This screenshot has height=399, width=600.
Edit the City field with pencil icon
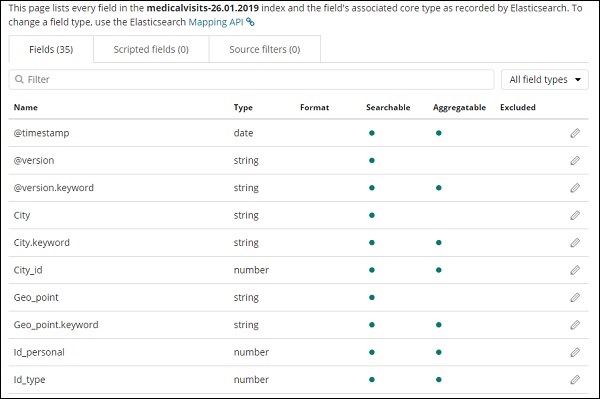click(575, 215)
